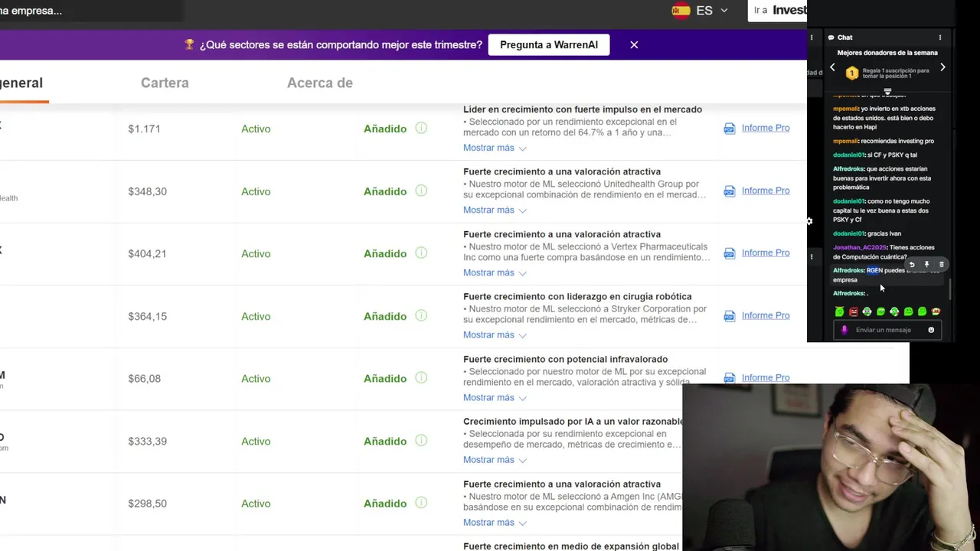980x551 pixels.
Task: Click heading Lider en crecimiento con fuerte impulso
Action: click(x=583, y=109)
